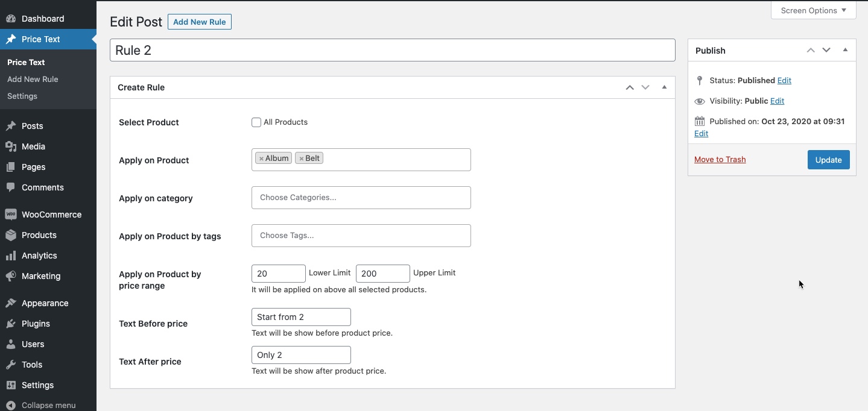The width and height of the screenshot is (868, 411).
Task: Select Add New Rule in the sidebar menu
Action: (33, 79)
